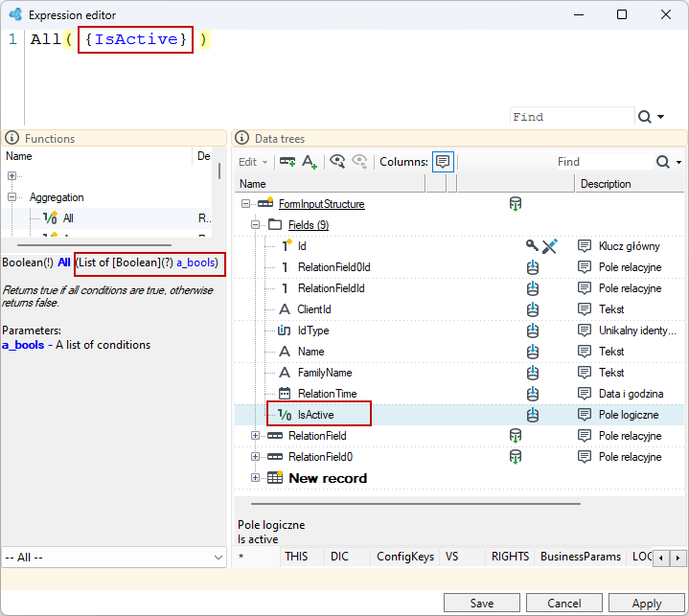The image size is (689, 616).
Task: Click the database icon on IsActive row
Action: tap(533, 415)
